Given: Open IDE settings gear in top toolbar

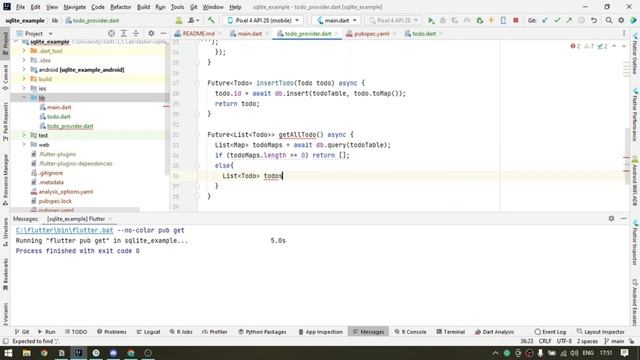Looking at the screenshot, I should pos(621,20).
